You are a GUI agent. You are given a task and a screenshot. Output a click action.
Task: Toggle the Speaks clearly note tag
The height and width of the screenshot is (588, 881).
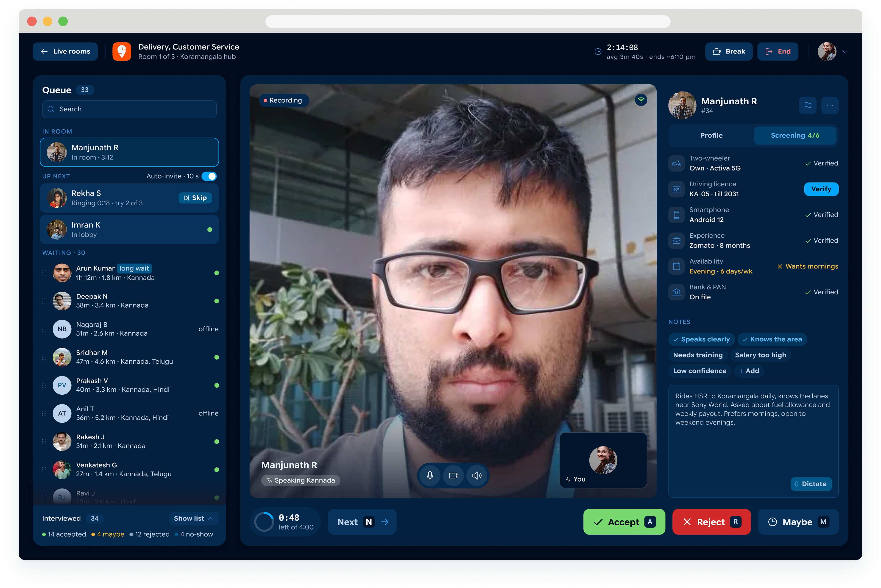point(701,339)
